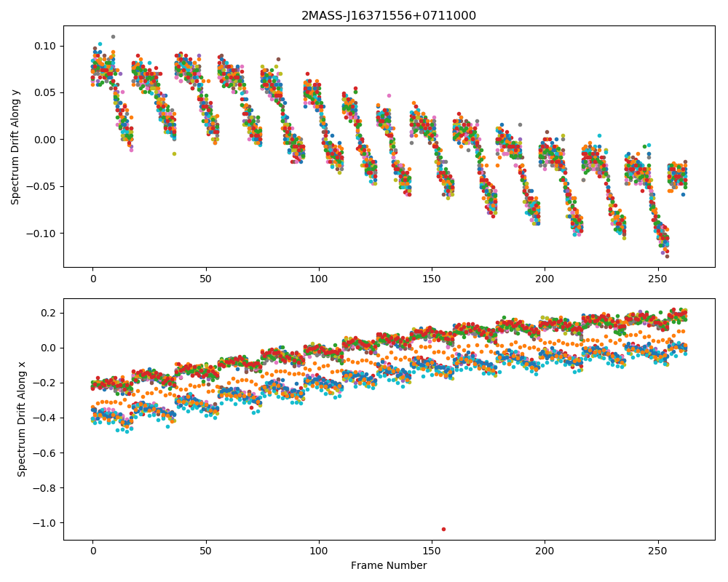Click the 200 tick label under x-drift plot
Screen dimensions: 728x582
(545, 551)
